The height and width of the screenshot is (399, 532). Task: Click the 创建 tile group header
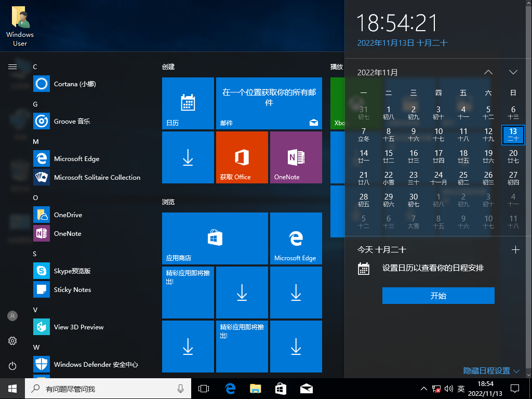pyautogui.click(x=168, y=67)
